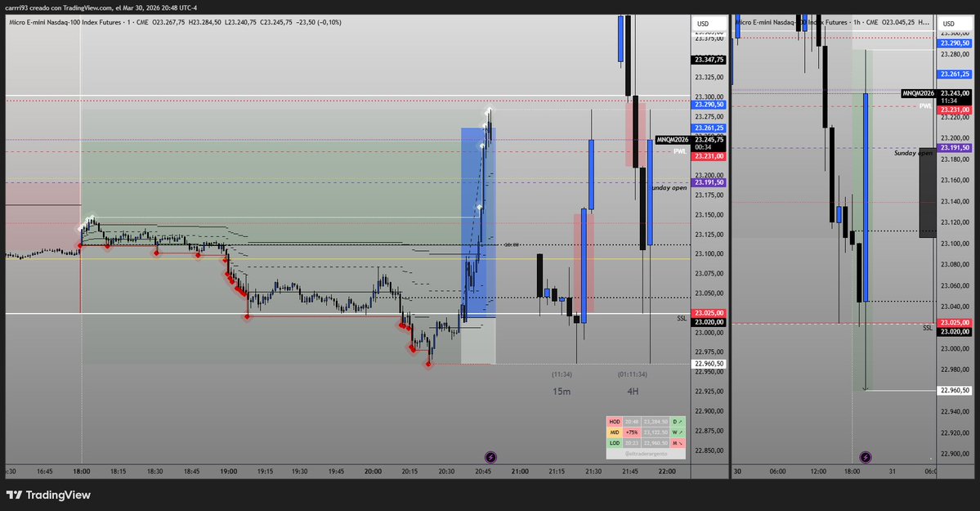
Task: Click the purple lightning icon in the 1h chart
Action: click(865, 457)
